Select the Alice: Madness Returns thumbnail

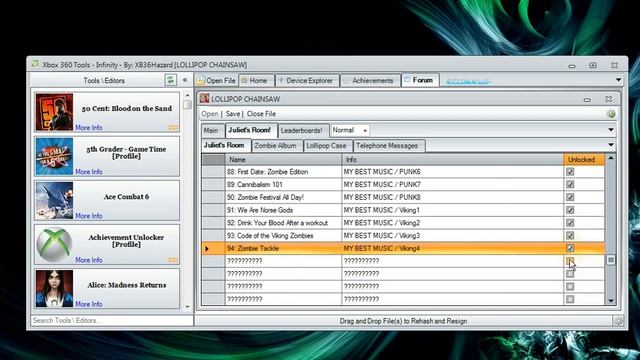pos(54,289)
